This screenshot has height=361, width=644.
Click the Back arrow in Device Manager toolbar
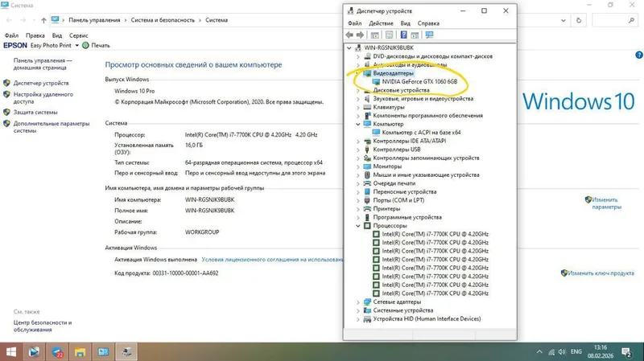click(x=349, y=35)
